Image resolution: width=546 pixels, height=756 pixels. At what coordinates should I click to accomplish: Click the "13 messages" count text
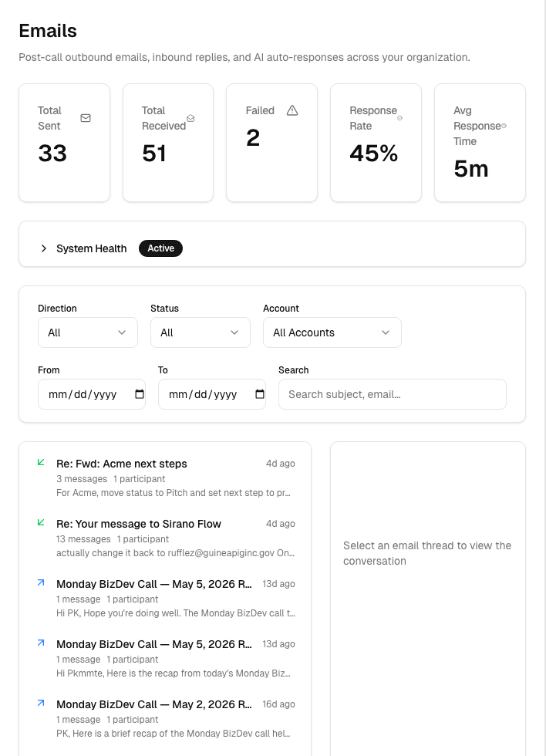(x=83, y=539)
